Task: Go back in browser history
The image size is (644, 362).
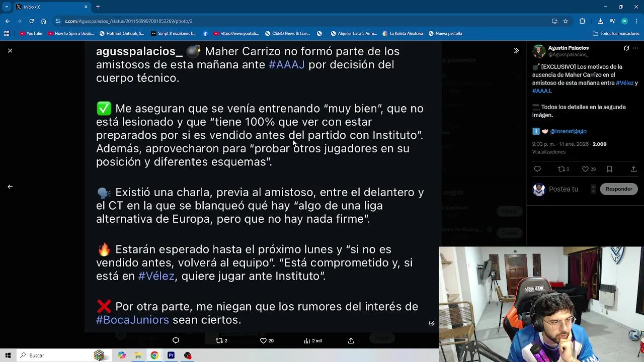Action: click(x=7, y=21)
